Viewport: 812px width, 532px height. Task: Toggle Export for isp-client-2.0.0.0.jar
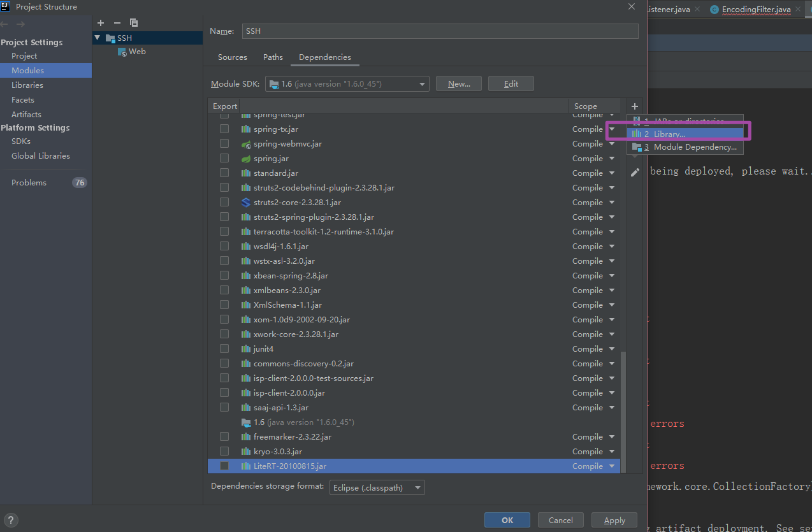tap(224, 393)
